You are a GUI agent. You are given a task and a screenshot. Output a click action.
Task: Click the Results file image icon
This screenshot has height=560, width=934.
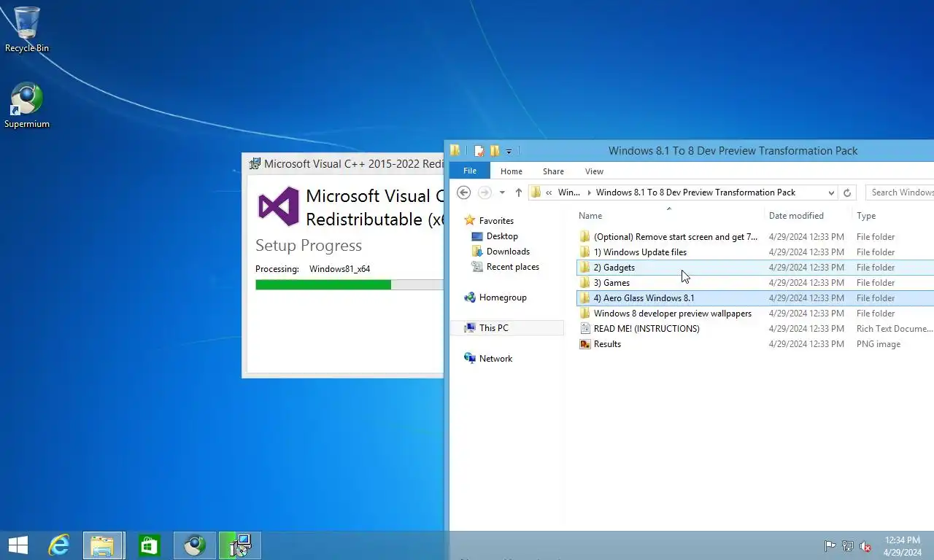pyautogui.click(x=584, y=344)
